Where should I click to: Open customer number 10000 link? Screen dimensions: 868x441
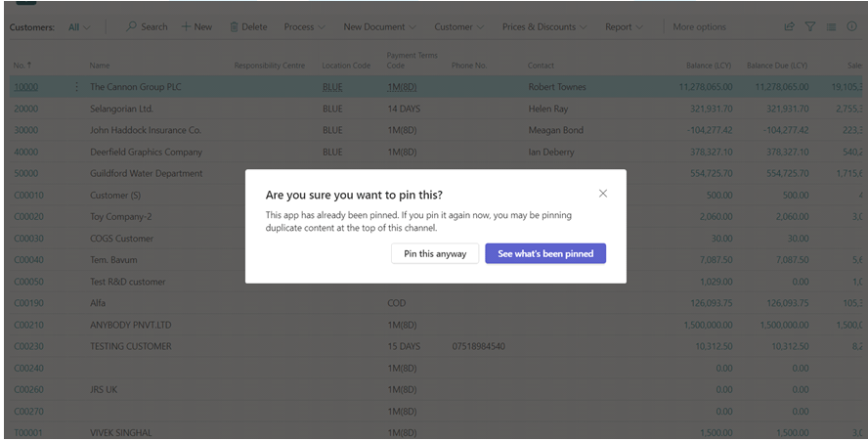26,87
